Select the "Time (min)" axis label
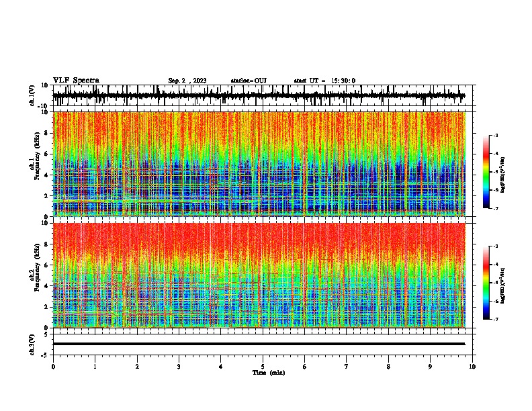This screenshot has height=411, width=532. point(269,373)
